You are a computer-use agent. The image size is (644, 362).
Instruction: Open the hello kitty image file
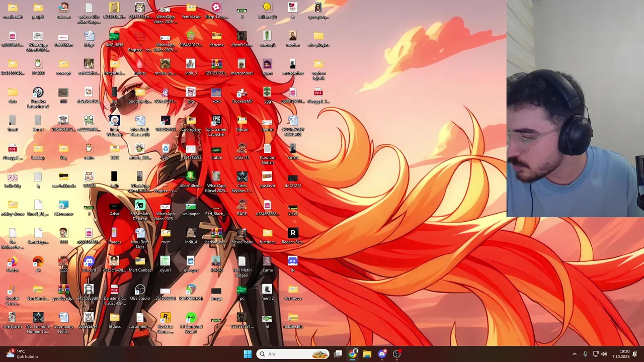click(x=13, y=179)
